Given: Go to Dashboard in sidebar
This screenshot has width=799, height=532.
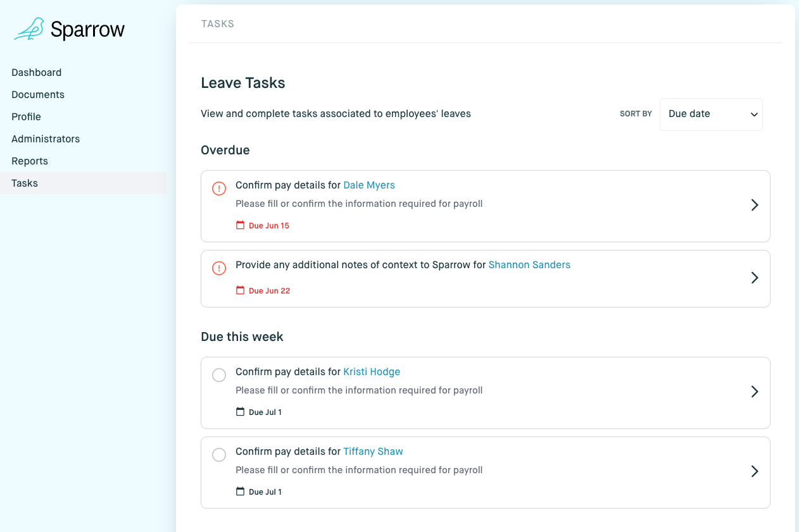Looking at the screenshot, I should [37, 73].
